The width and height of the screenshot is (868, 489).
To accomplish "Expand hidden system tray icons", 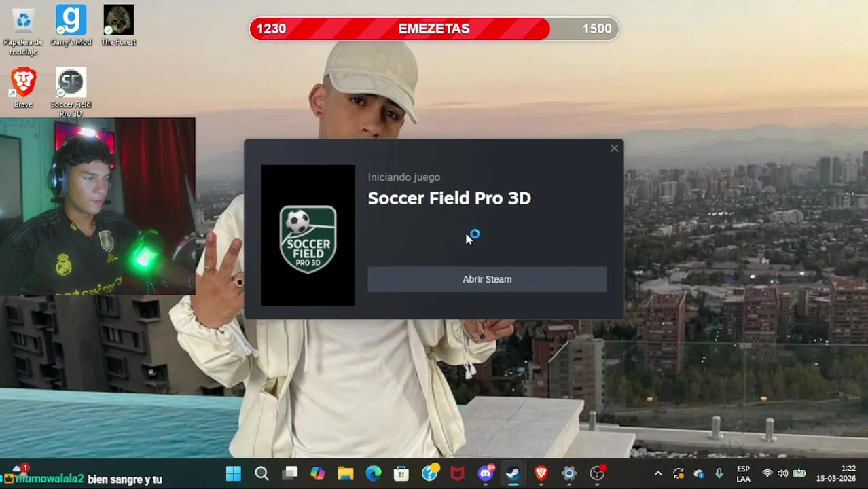I will click(657, 474).
